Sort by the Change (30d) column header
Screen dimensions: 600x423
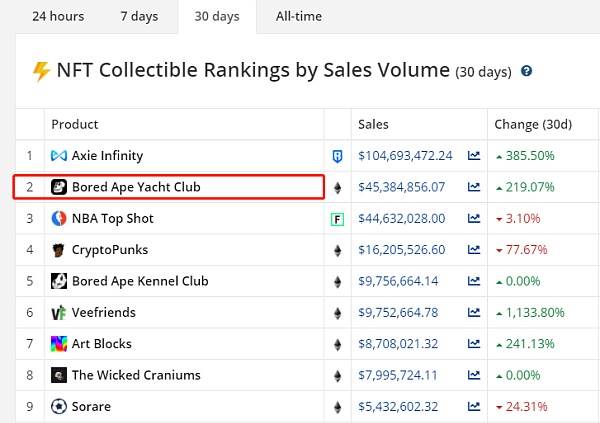tap(533, 124)
